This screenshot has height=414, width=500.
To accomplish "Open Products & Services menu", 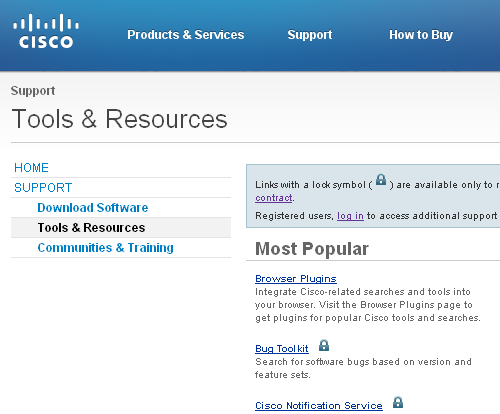I will coord(186,35).
